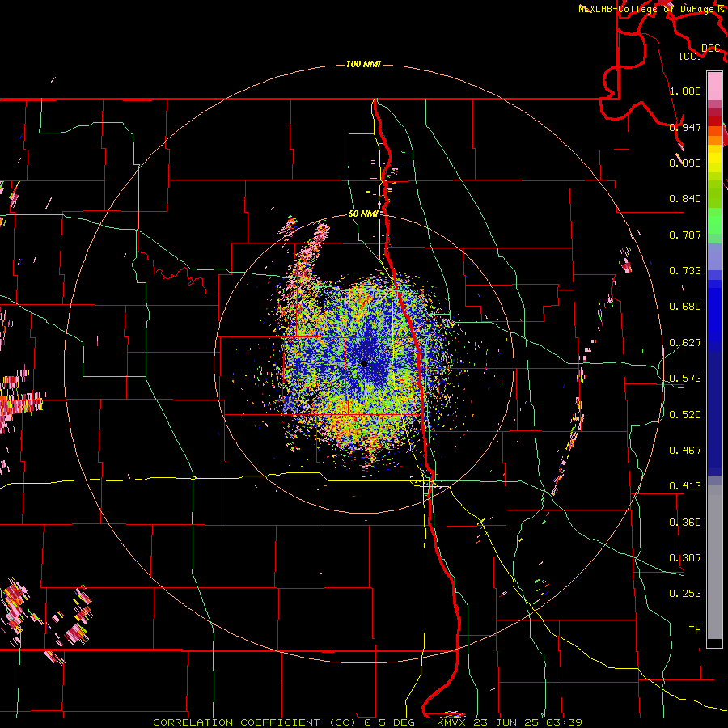Click the 0.840 legend value
The image size is (728, 728).
(x=685, y=198)
